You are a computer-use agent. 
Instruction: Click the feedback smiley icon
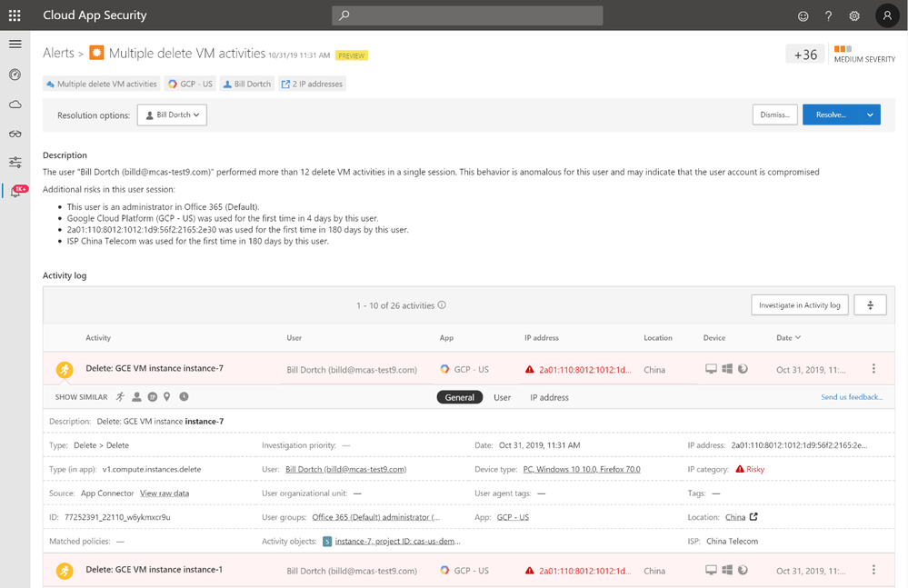click(803, 16)
